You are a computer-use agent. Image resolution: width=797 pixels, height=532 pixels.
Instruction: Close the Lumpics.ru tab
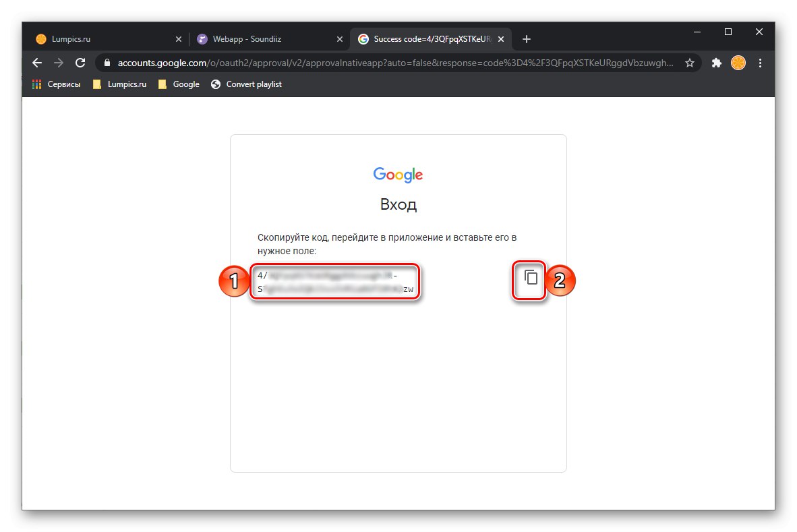click(x=179, y=39)
